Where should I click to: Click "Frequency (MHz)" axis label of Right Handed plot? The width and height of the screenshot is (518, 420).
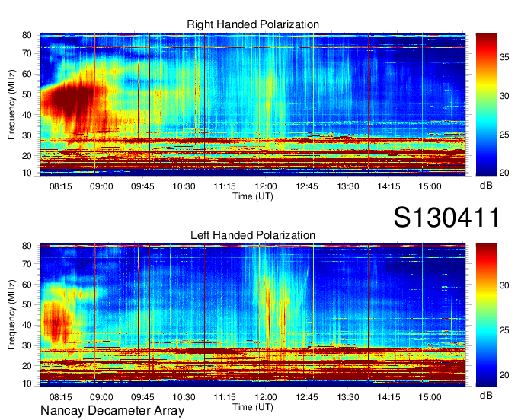click(x=11, y=104)
